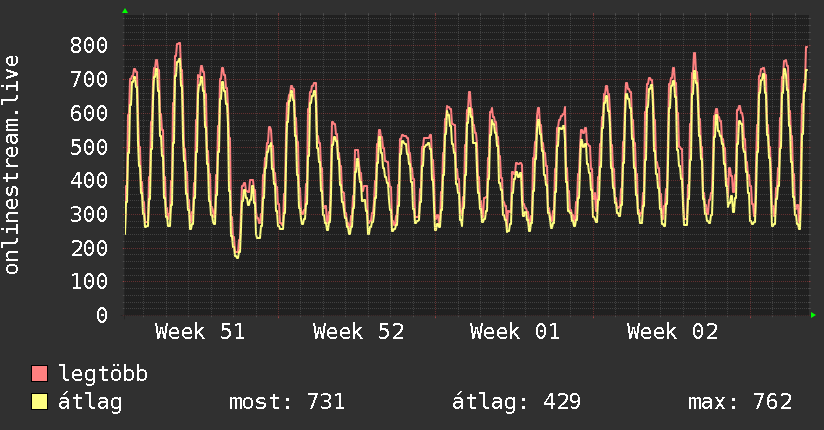Click the 400 y-axis value label
Image resolution: width=824 pixels, height=430 pixels.
pos(89,180)
